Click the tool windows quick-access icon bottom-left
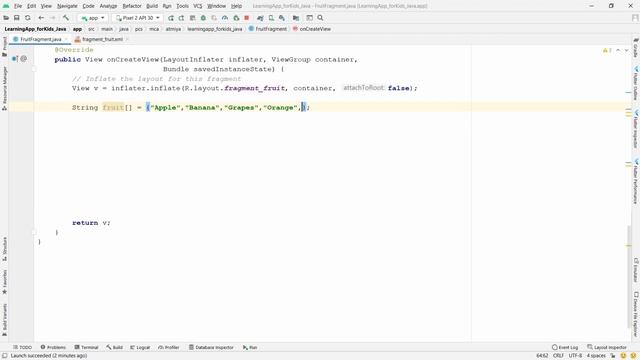Image resolution: width=640 pixels, height=360 pixels. (x=5, y=356)
